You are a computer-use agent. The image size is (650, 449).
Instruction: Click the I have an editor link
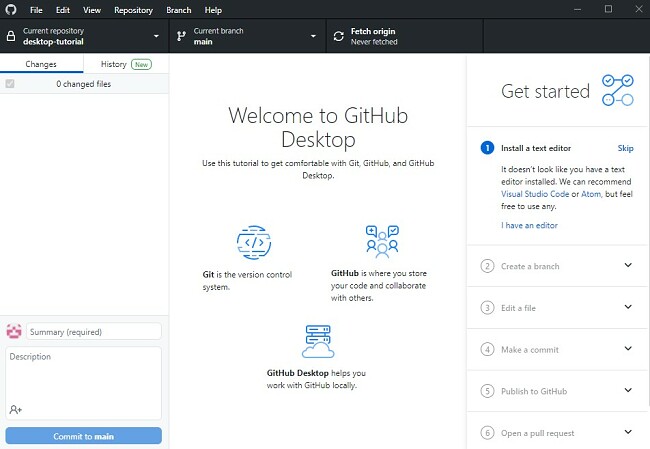tap(529, 225)
